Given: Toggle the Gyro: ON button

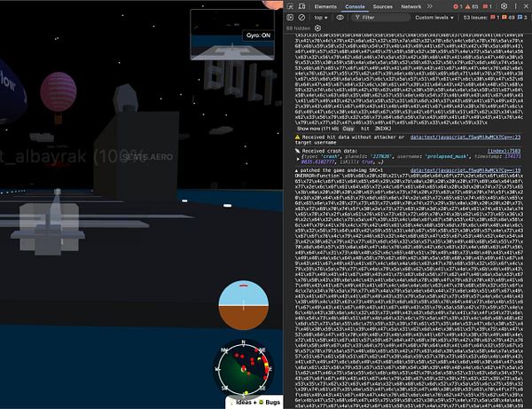Looking at the screenshot, I should 258,35.
